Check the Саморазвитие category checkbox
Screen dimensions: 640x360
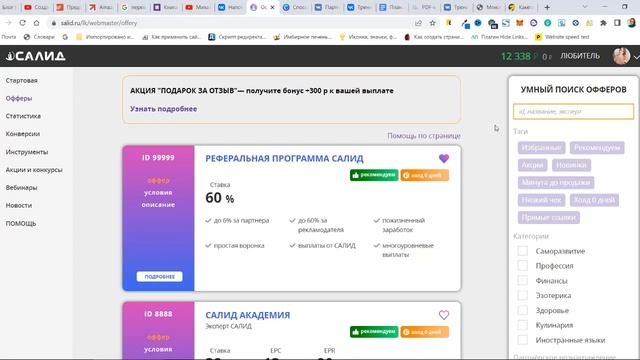coord(522,251)
